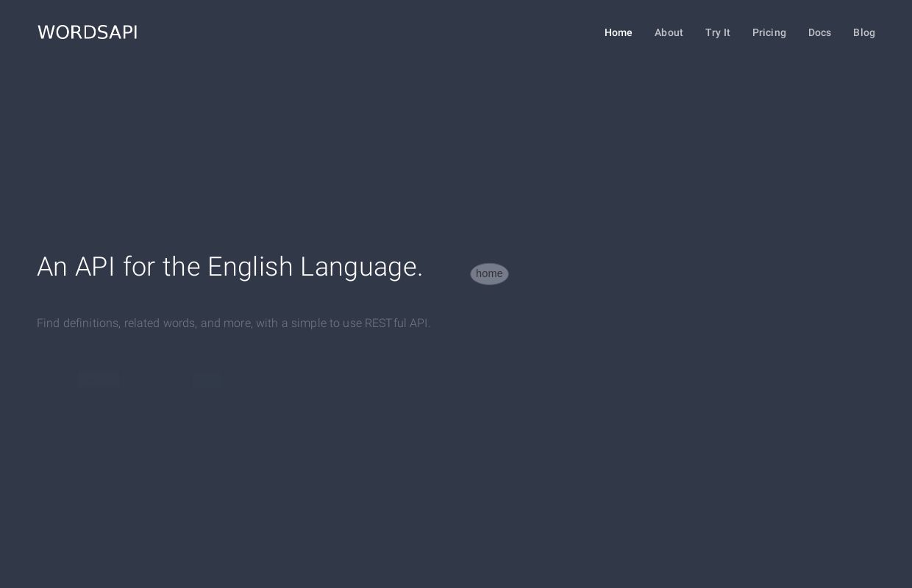Open the Try It page

(x=718, y=32)
